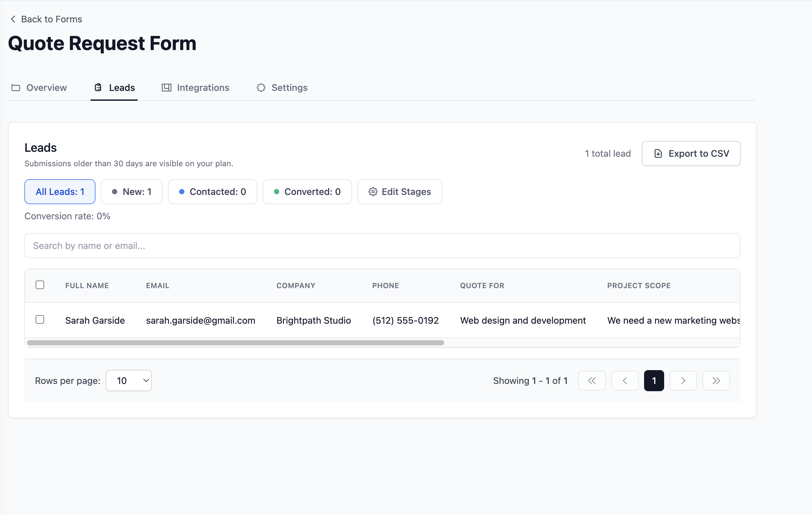Click the Phone column header
Screen dimensions: 812x515
[386, 286]
